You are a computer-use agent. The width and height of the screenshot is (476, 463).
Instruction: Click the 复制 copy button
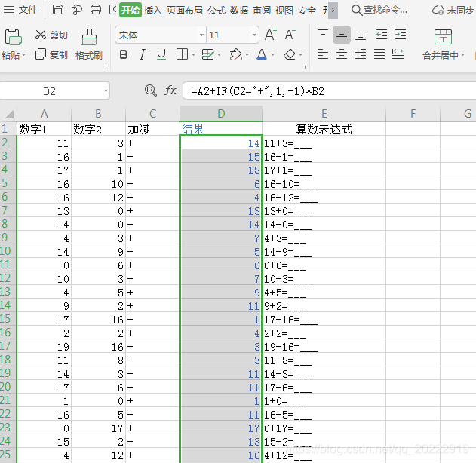(51, 54)
